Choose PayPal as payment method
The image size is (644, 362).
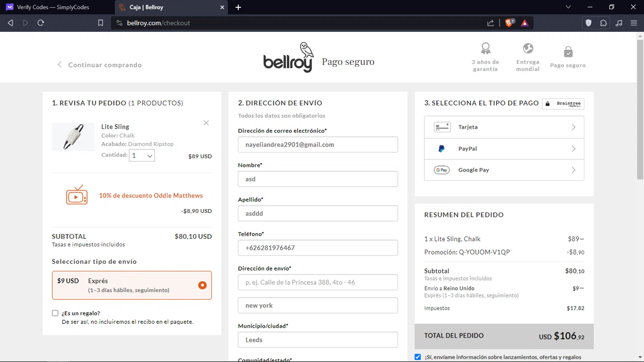pos(504,149)
